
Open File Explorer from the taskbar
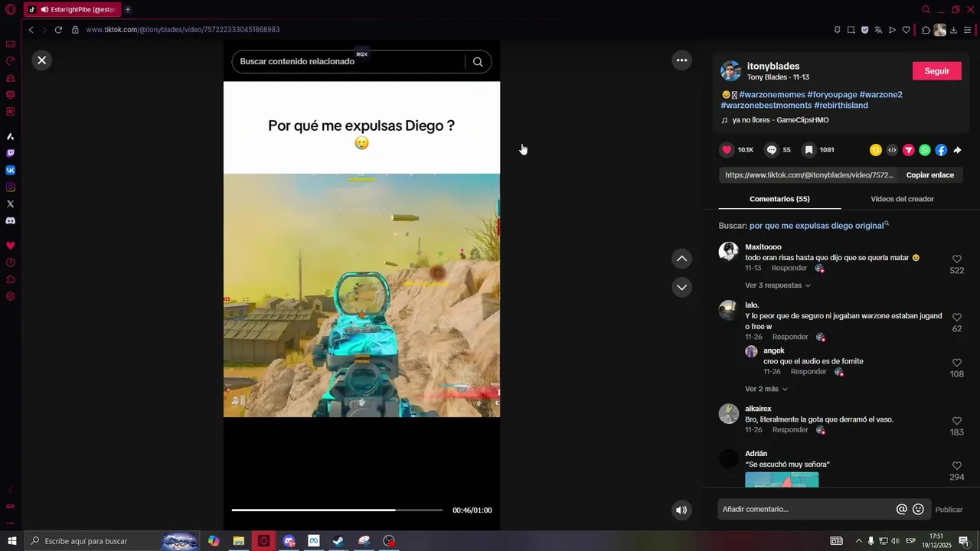tap(239, 541)
